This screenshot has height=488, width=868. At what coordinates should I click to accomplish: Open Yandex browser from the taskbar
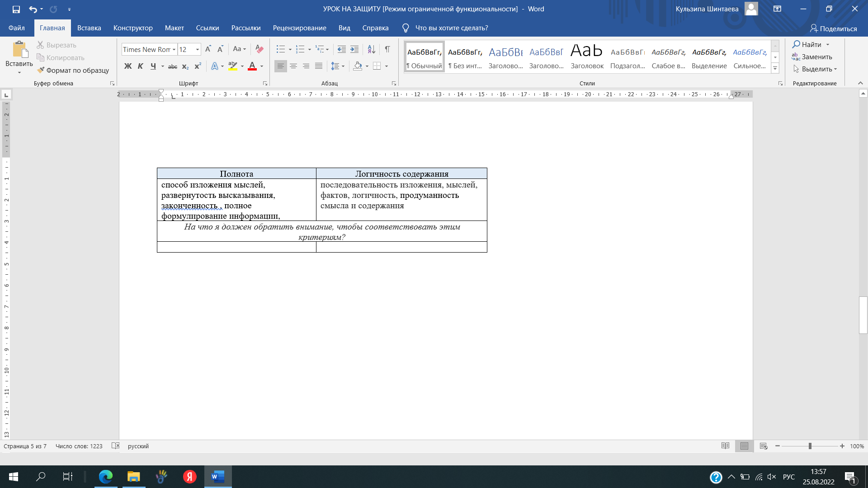[190, 477]
